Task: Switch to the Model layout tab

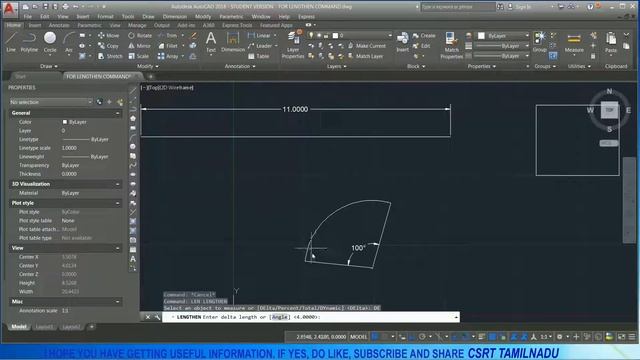Action: point(19,327)
